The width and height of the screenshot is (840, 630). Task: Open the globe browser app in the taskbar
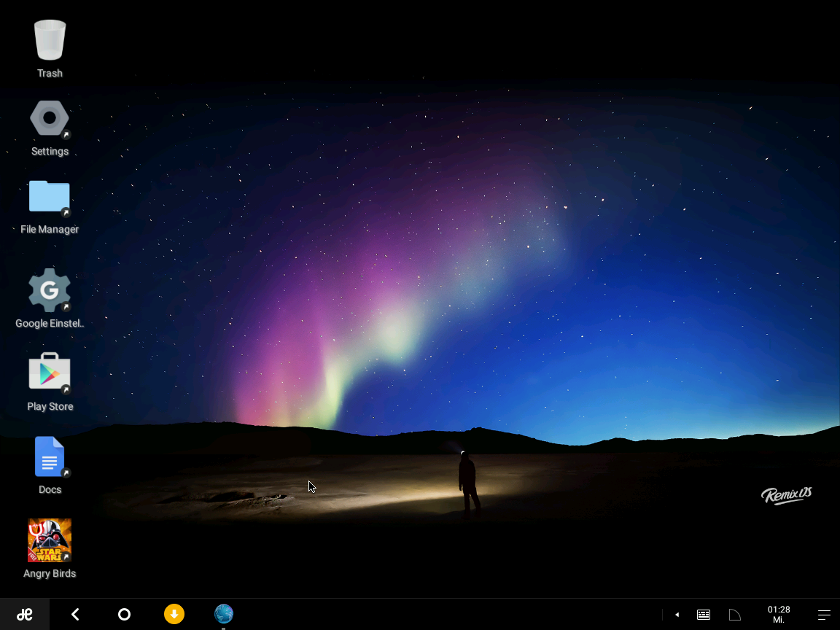(224, 613)
